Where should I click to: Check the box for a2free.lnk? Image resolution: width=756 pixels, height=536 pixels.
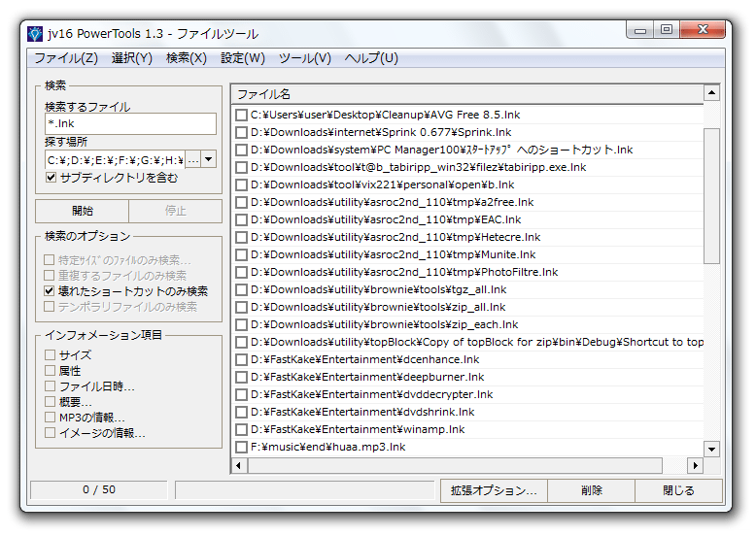tap(241, 202)
